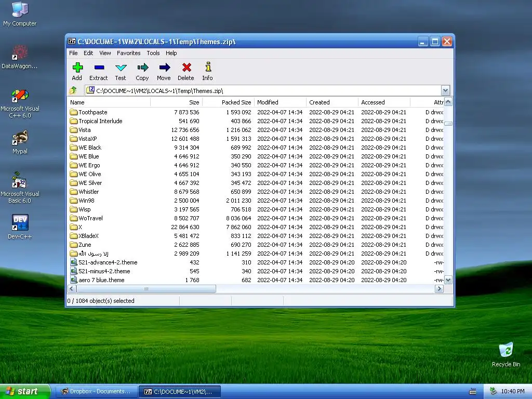Screen dimensions: 532x399
Task: Sort by Accessed column header
Action: pyautogui.click(x=384, y=102)
